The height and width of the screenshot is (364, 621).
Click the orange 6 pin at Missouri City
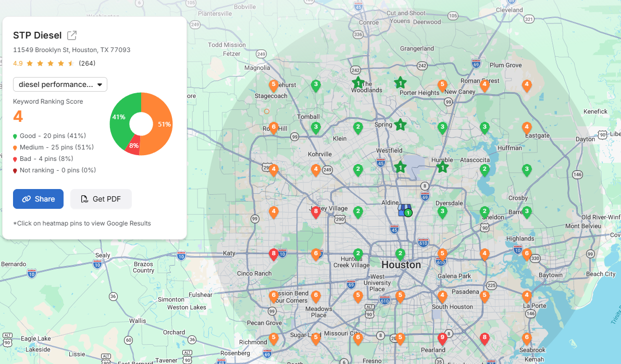tap(358, 338)
